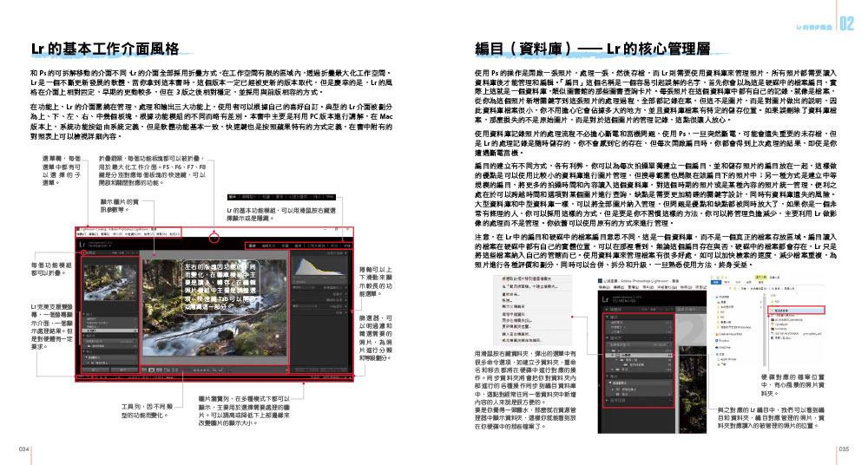Click the Lr logo in left Lightroom window
868x465 pixels.
(x=82, y=244)
